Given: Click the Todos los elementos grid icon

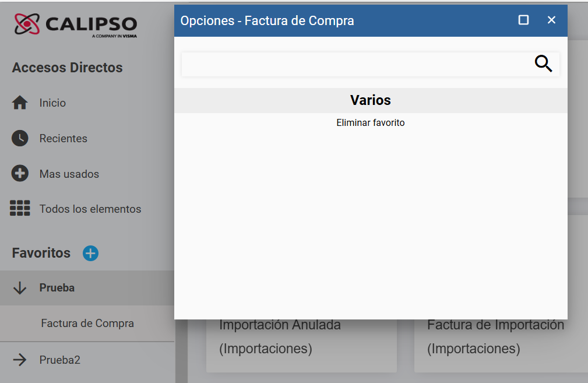Looking at the screenshot, I should [20, 208].
